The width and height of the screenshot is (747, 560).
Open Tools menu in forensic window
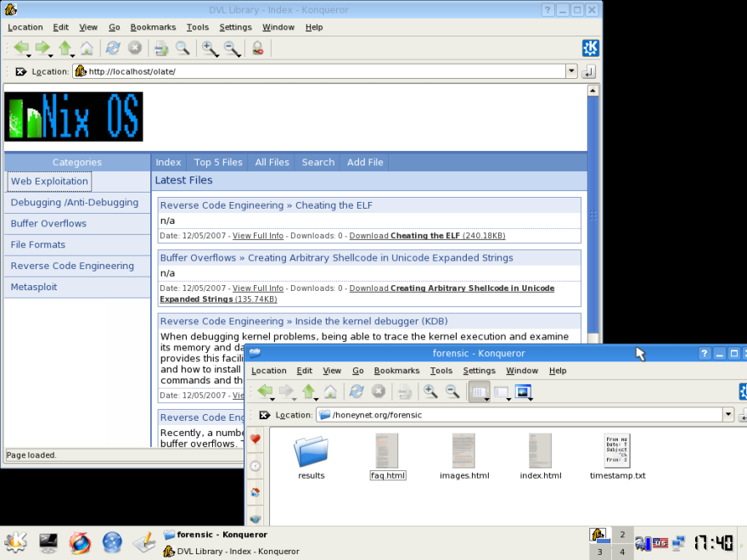coord(441,371)
